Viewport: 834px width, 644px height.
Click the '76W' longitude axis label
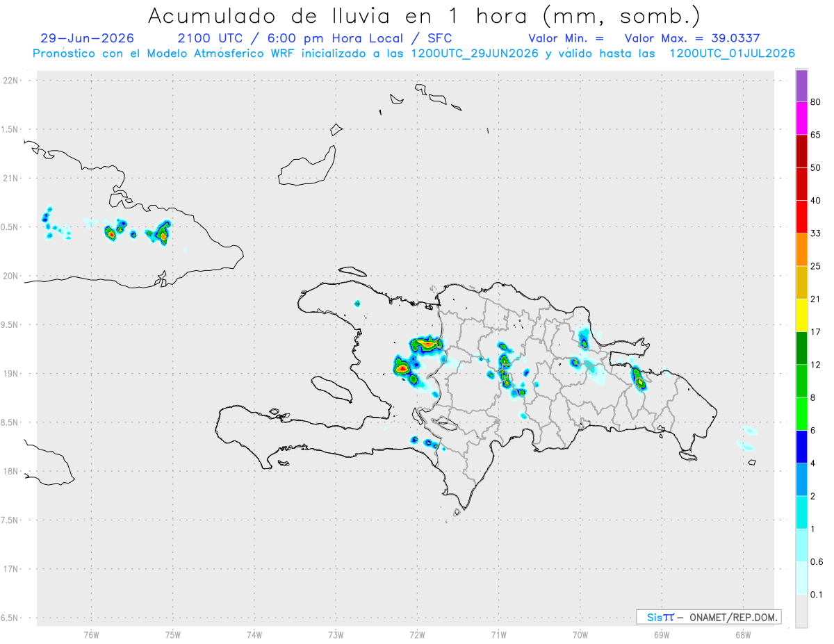pyautogui.click(x=91, y=635)
